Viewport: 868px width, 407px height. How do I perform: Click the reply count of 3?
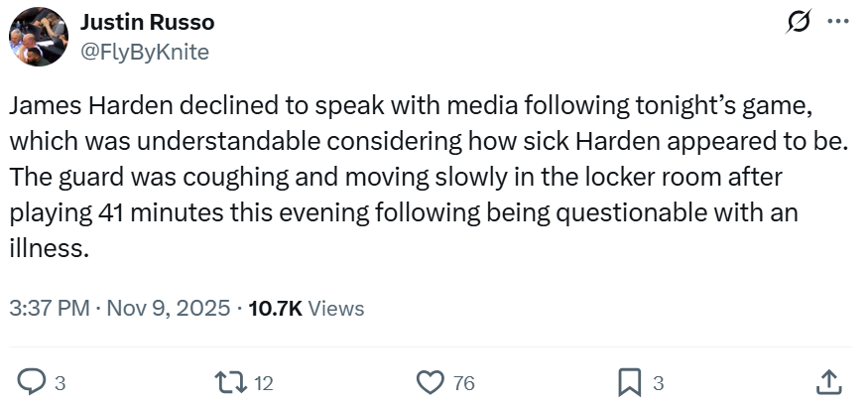[x=60, y=382]
